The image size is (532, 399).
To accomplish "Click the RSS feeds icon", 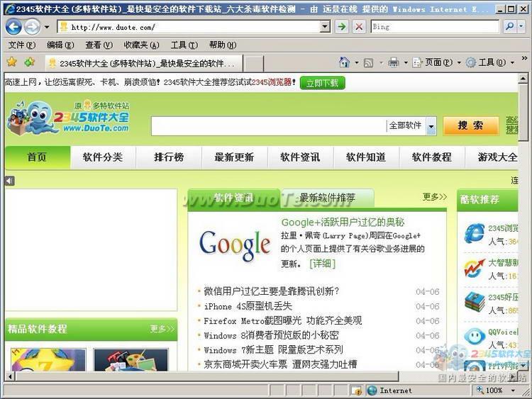I will tap(368, 62).
